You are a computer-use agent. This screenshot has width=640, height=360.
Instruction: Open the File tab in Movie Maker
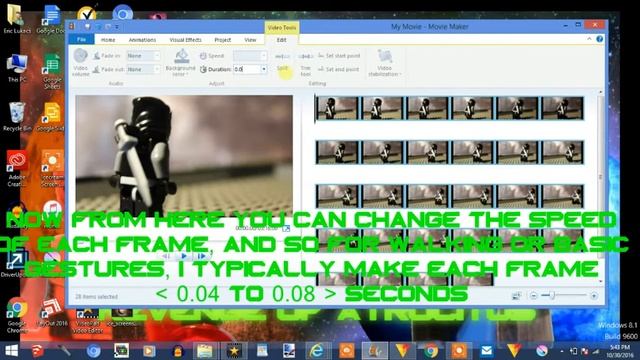point(81,40)
